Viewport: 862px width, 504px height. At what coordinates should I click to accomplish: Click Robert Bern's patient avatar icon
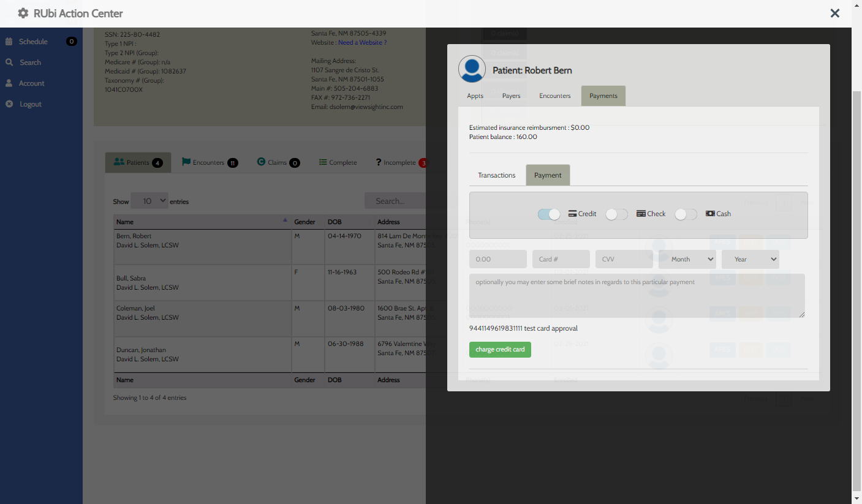click(x=472, y=69)
